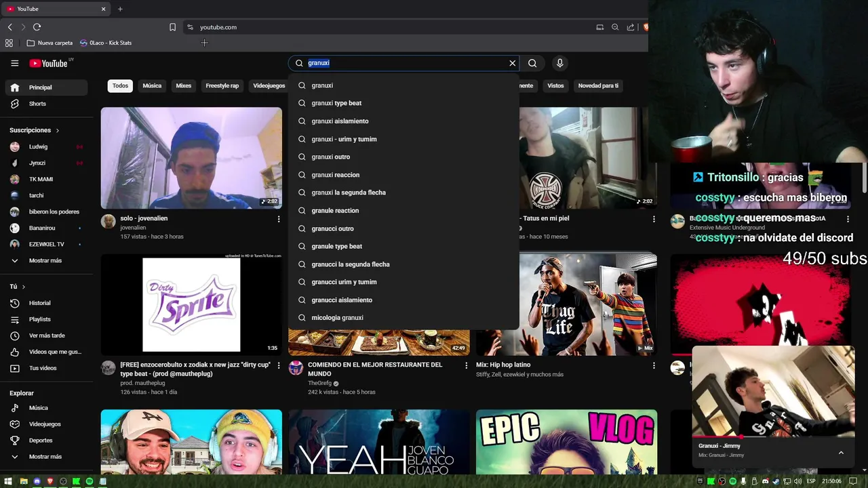The height and width of the screenshot is (488, 868).
Task: Open Deportes under Explorar
Action: click(46, 441)
